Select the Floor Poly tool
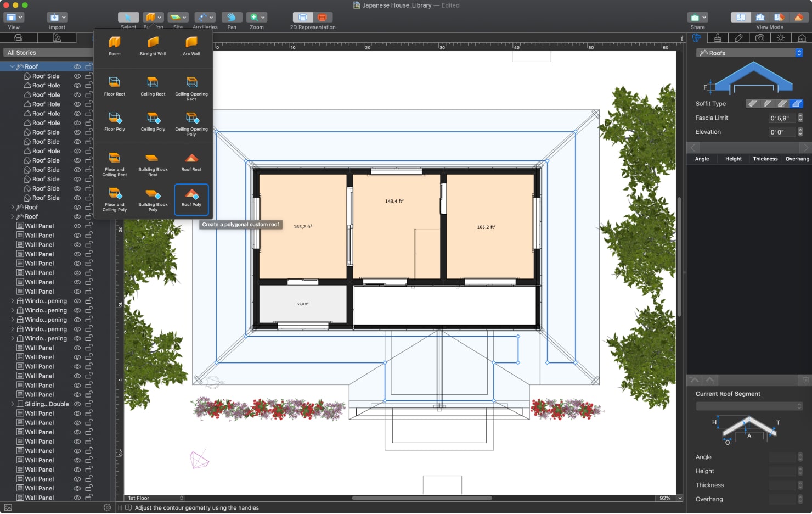 tap(115, 121)
